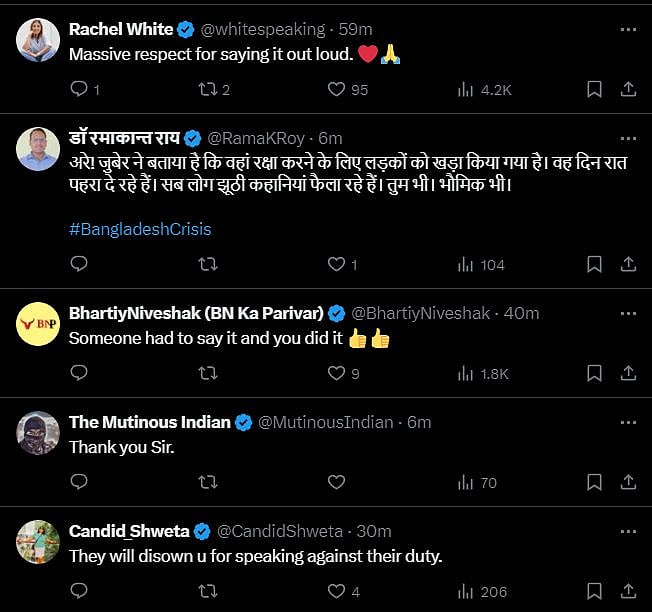The image size is (652, 612).
Task: Like the @RamaKRoy tweet
Action: tap(337, 264)
